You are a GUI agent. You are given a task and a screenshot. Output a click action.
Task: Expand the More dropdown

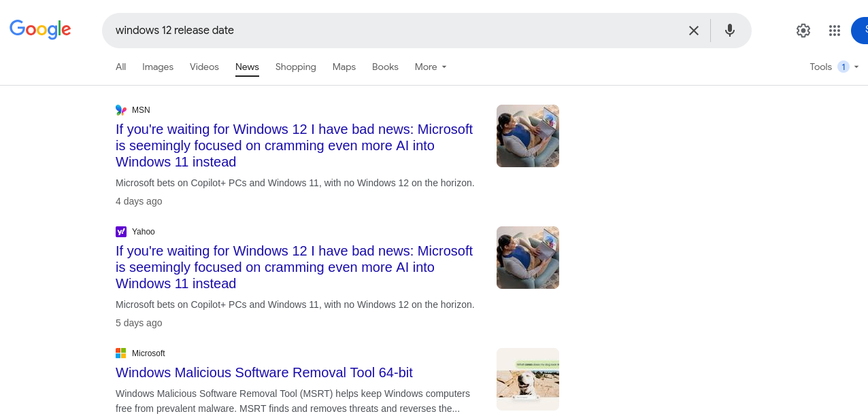click(x=431, y=67)
